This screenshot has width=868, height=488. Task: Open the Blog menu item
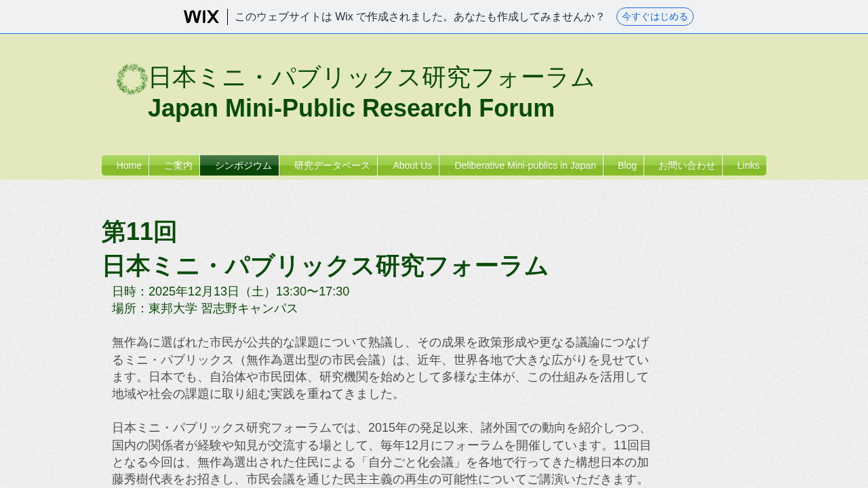[623, 165]
